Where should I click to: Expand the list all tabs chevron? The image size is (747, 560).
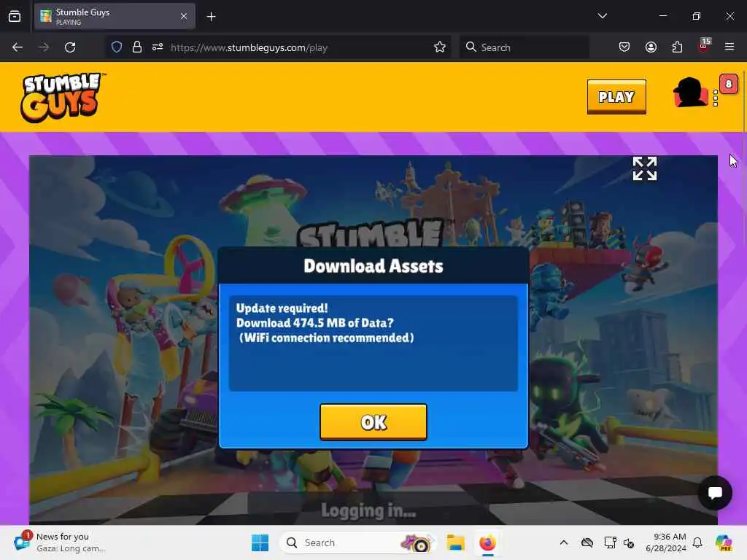[602, 16]
